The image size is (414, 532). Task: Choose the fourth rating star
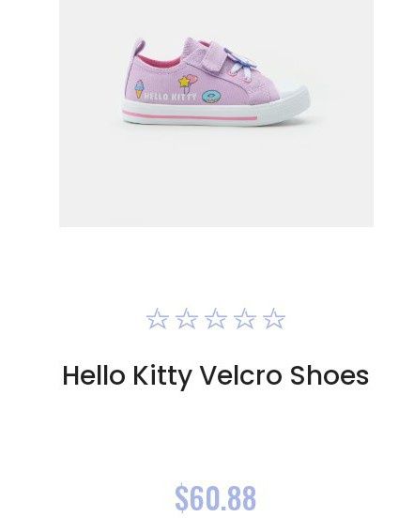245,319
